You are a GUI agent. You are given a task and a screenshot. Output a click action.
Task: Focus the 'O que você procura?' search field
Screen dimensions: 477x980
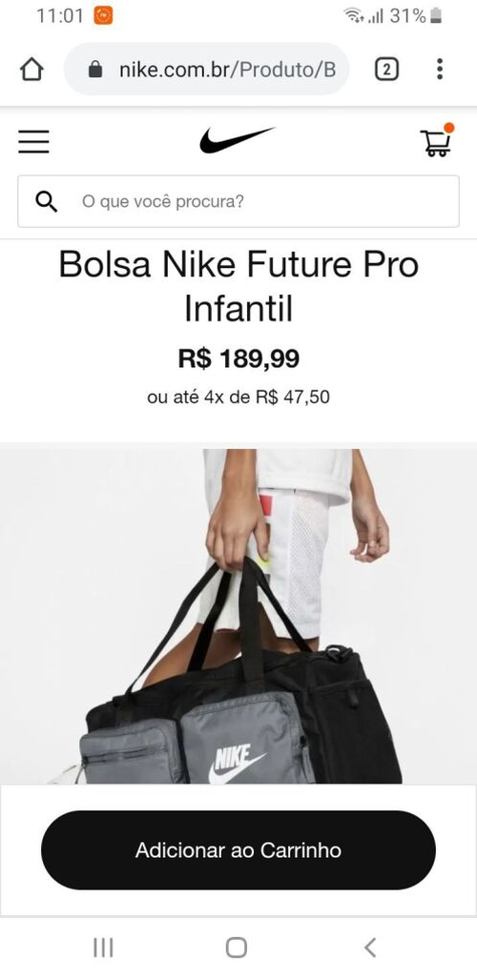coord(238,201)
